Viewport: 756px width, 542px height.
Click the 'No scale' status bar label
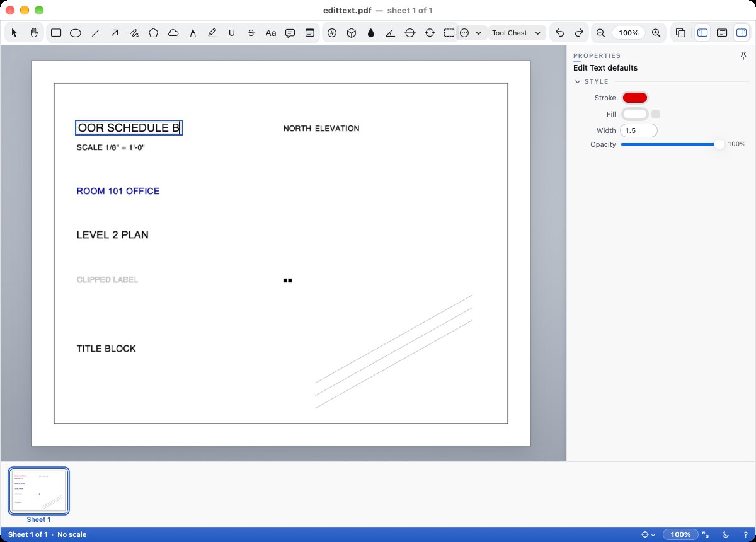click(72, 534)
